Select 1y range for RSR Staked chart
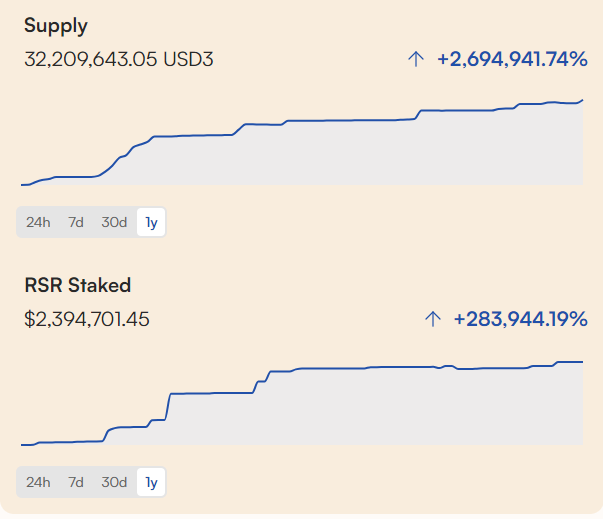Viewport: 603px width, 519px height. (x=151, y=482)
